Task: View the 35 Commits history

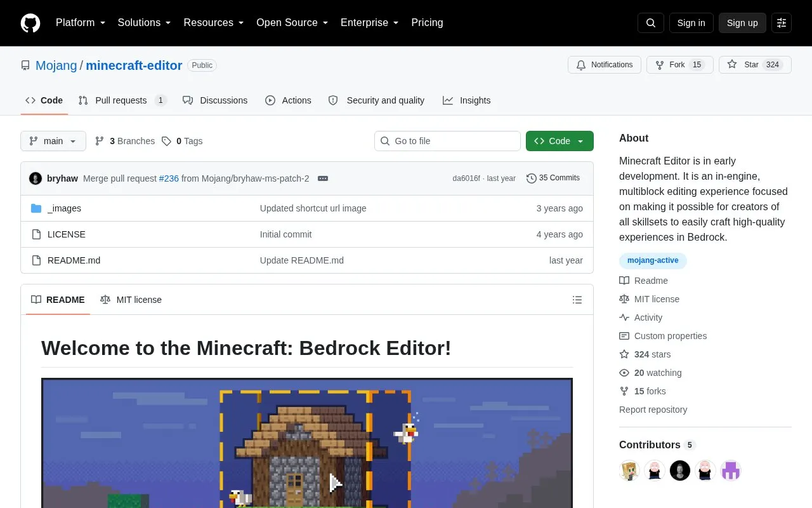Action: click(553, 178)
